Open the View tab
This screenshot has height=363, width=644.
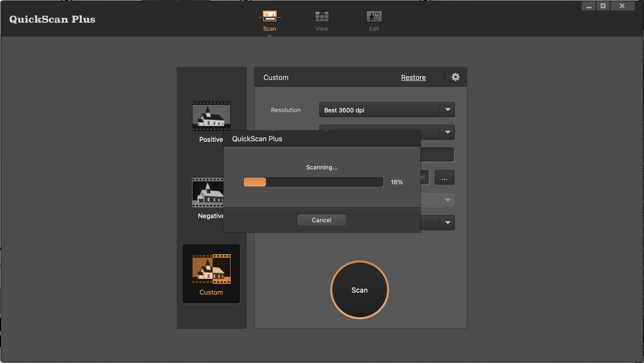[x=322, y=20]
